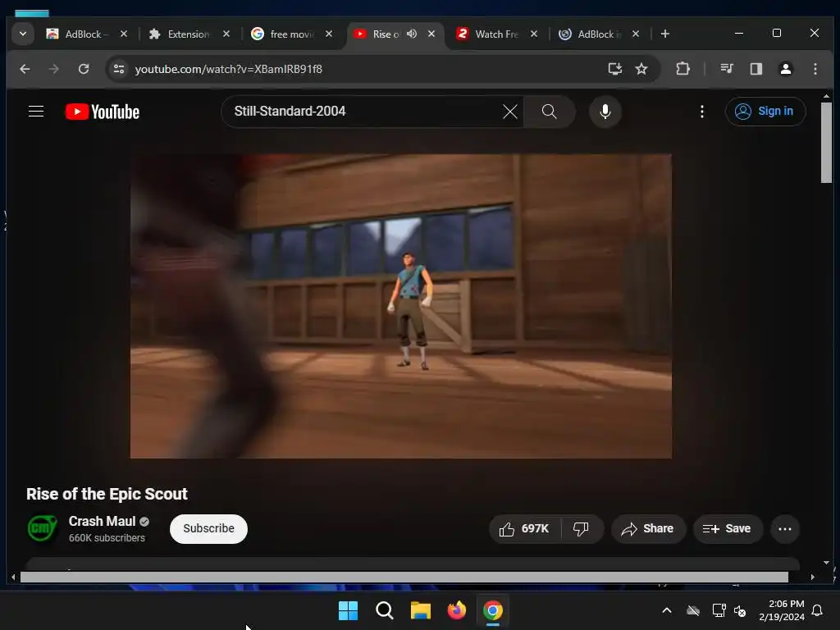Mute the Rise of tab speaker icon
Viewport: 840px width, 630px height.
[x=412, y=34]
